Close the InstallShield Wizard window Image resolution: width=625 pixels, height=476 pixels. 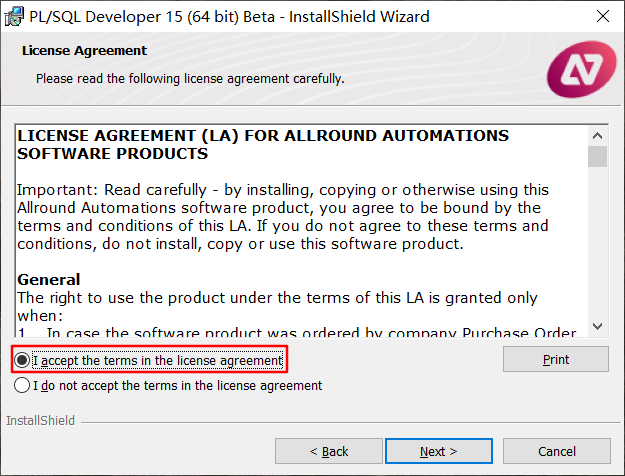pos(603,16)
